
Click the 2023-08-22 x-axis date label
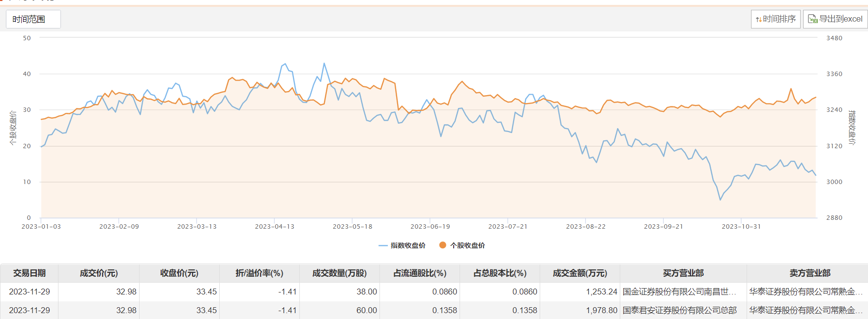click(586, 226)
